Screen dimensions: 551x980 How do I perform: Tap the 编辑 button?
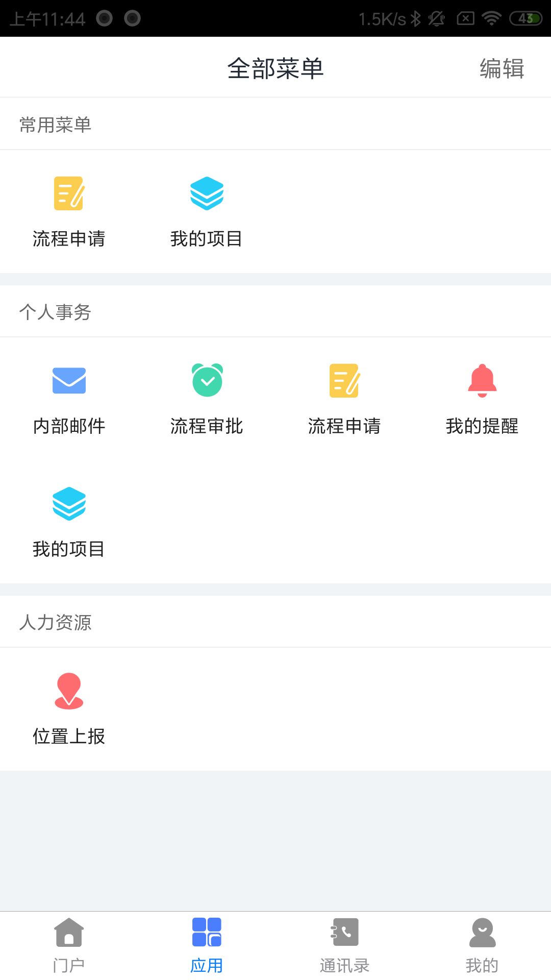pos(502,68)
